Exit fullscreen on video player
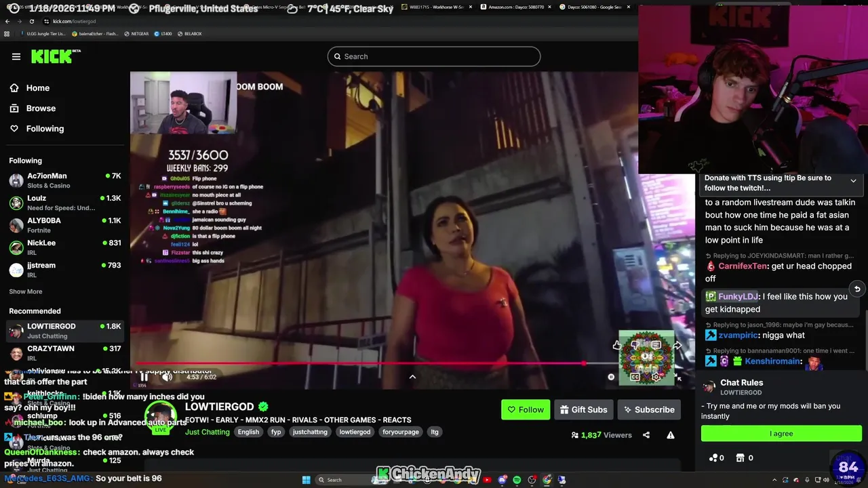868x488 pixels. coord(677,377)
